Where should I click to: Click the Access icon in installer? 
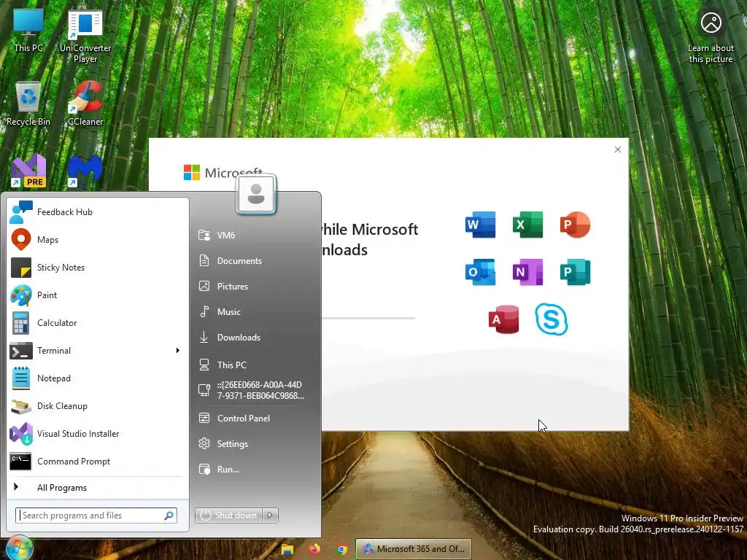[x=503, y=319]
